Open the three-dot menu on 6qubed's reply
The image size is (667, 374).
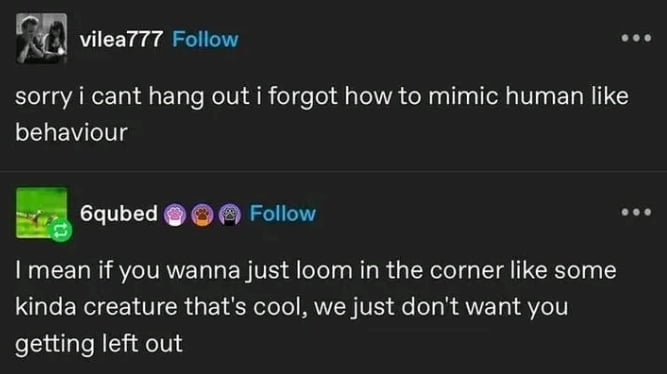[636, 212]
